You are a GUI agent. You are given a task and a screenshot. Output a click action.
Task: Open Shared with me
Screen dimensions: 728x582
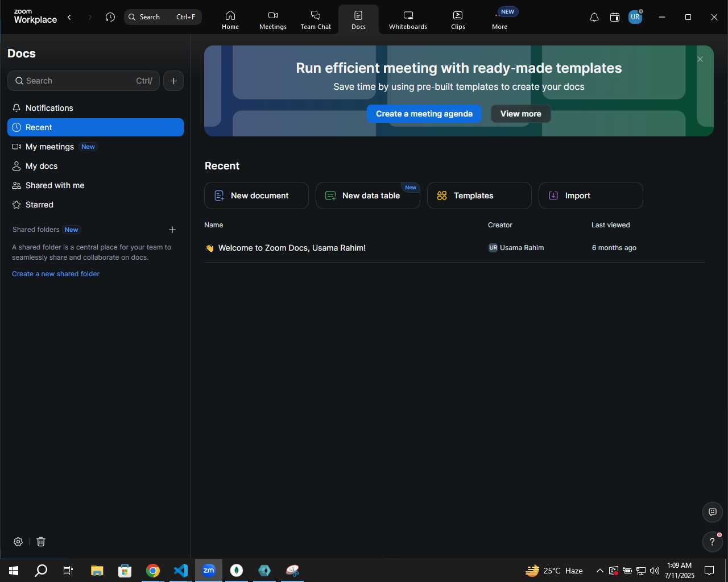[96, 185]
